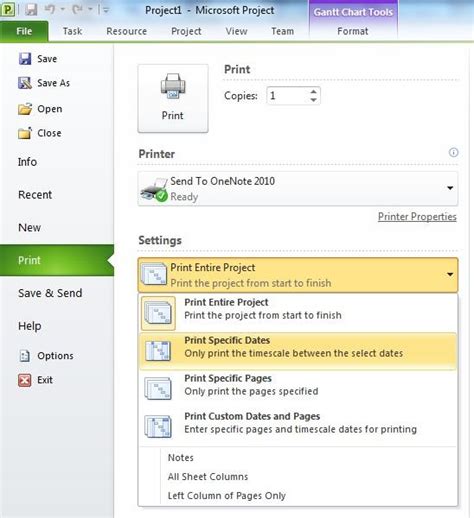The width and height of the screenshot is (474, 518).
Task: Click the Options page icon
Action: click(25, 356)
